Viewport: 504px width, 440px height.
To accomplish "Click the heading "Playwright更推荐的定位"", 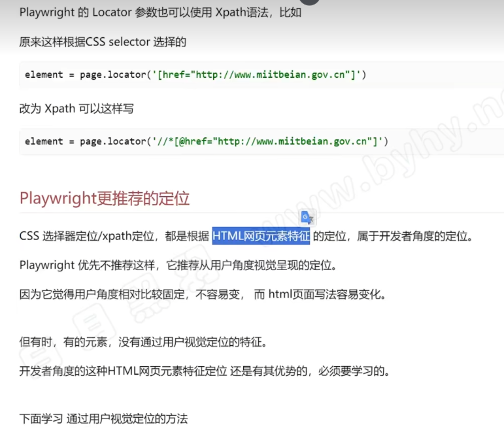I will pyautogui.click(x=105, y=198).
